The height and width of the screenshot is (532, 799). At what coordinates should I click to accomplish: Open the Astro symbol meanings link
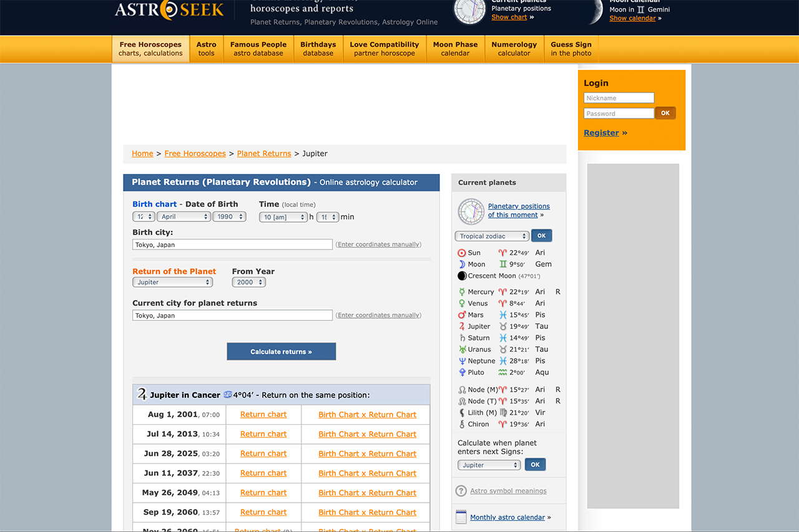pyautogui.click(x=508, y=491)
